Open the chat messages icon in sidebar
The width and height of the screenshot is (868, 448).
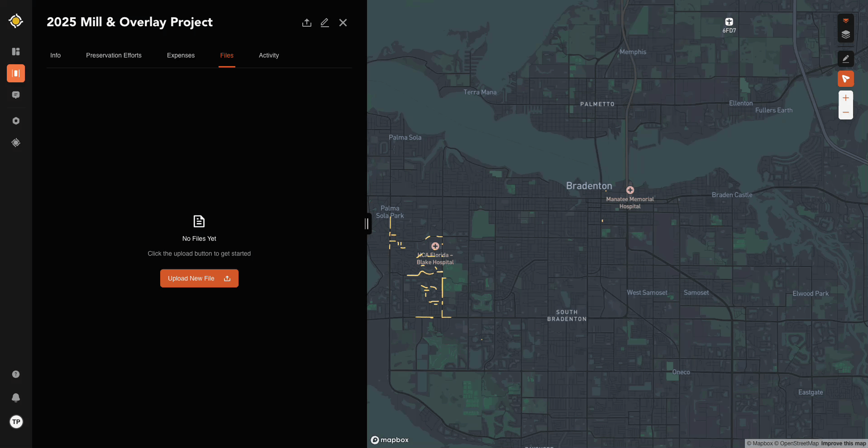coord(16,95)
